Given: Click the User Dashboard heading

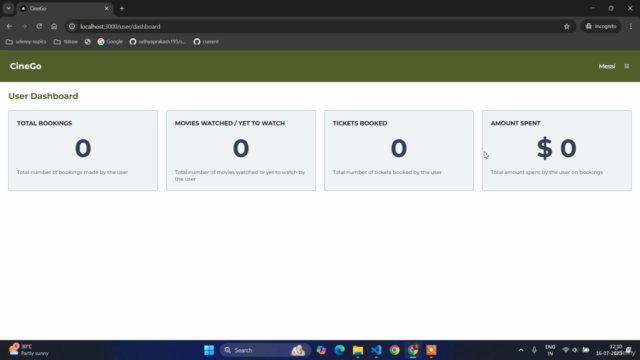Looking at the screenshot, I should [43, 96].
